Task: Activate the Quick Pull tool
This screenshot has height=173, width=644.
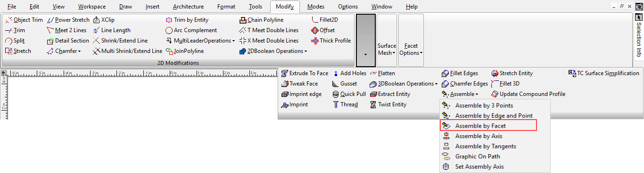Action: (x=349, y=94)
